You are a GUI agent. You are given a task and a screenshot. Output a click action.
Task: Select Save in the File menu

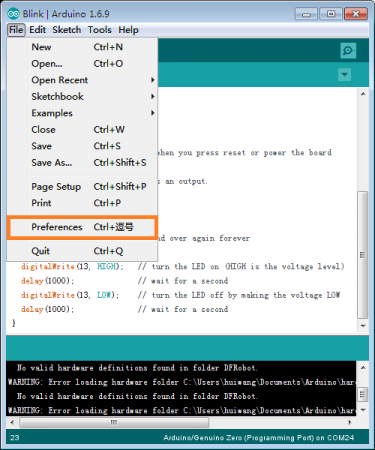click(82, 146)
